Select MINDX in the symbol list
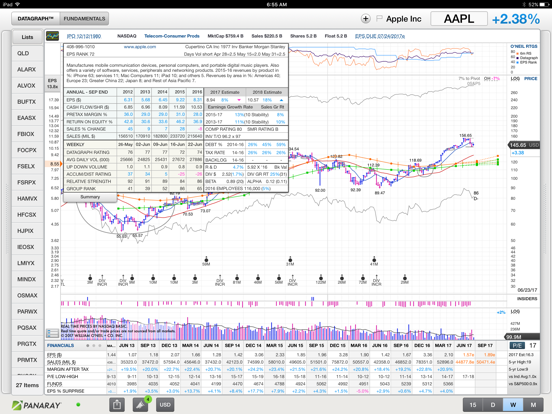The height and width of the screenshot is (414, 552). pyautogui.click(x=27, y=279)
